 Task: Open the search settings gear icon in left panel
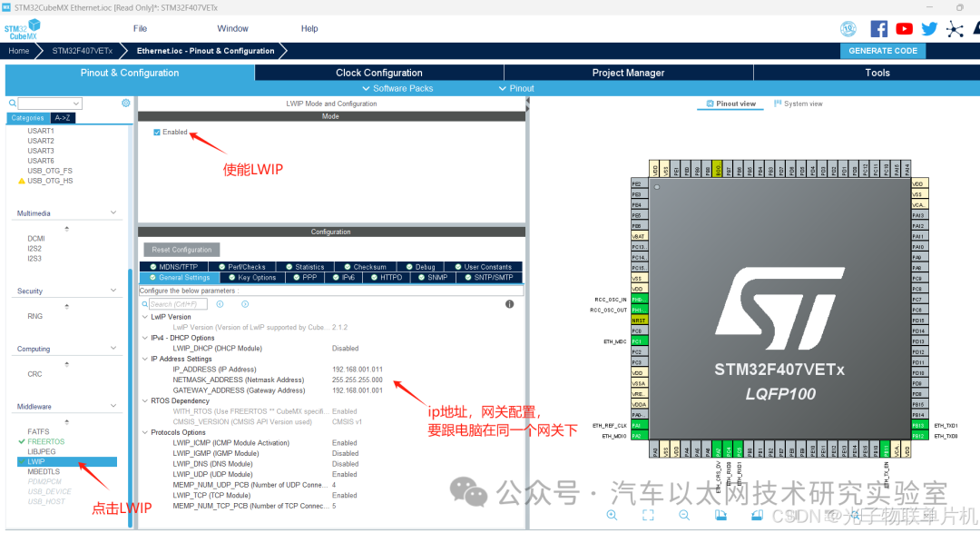point(125,103)
